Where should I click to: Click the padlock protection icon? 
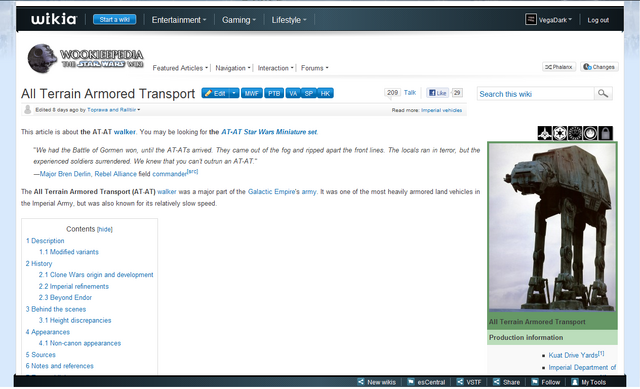[606, 133]
